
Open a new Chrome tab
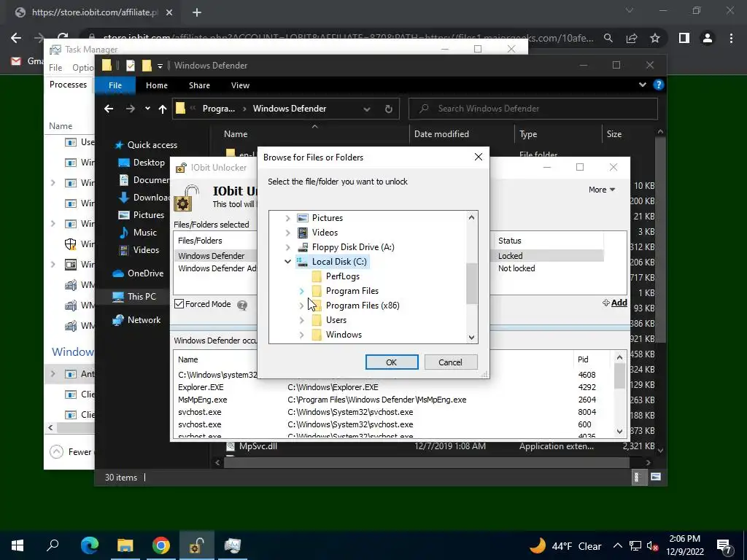(197, 12)
